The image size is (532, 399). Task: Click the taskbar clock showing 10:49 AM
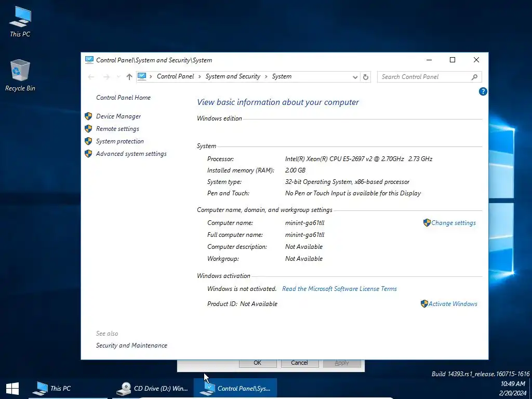(x=513, y=384)
